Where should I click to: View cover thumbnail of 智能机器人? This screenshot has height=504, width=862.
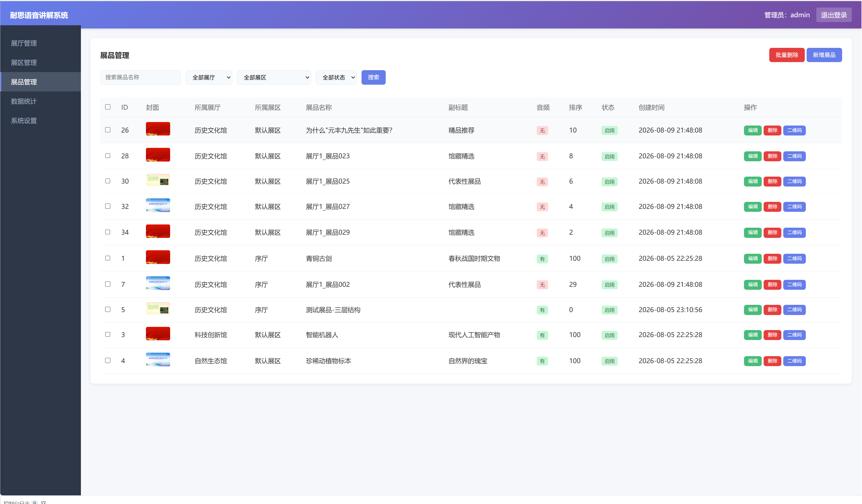pos(158,334)
